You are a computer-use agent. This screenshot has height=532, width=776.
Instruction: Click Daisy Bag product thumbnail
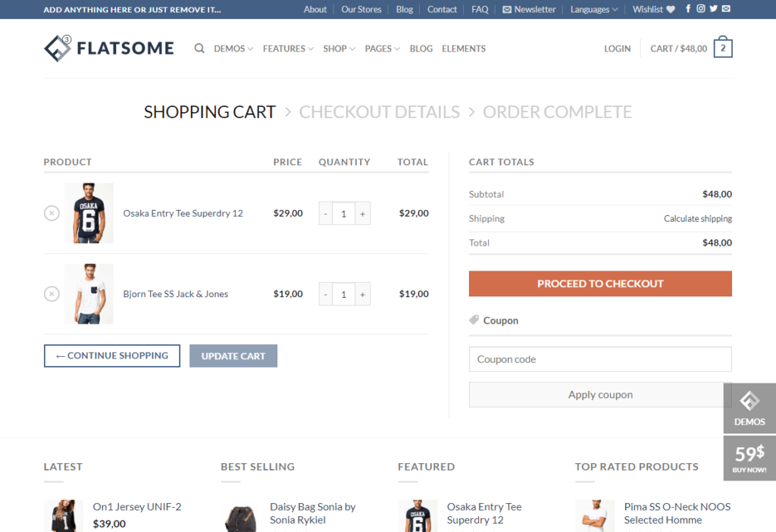click(240, 515)
